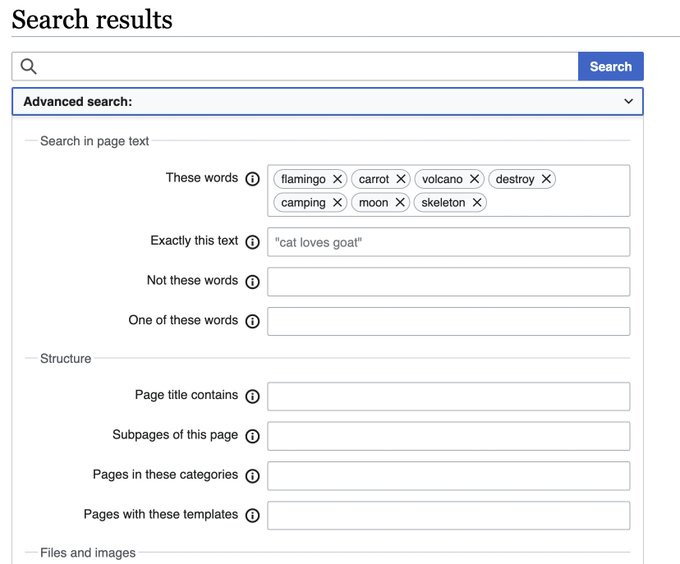Viewport: 680px width, 564px height.
Task: Remove the skeleton tag
Action: (x=477, y=202)
